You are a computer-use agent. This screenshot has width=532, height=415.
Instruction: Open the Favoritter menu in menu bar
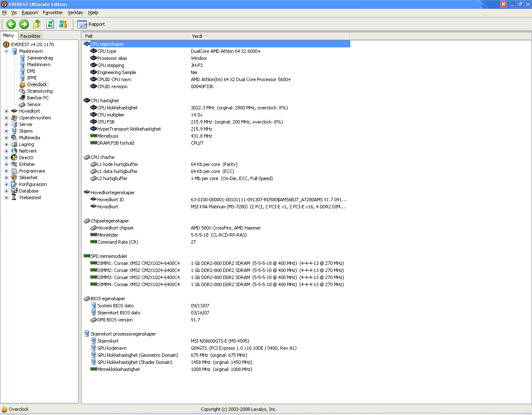pos(53,12)
